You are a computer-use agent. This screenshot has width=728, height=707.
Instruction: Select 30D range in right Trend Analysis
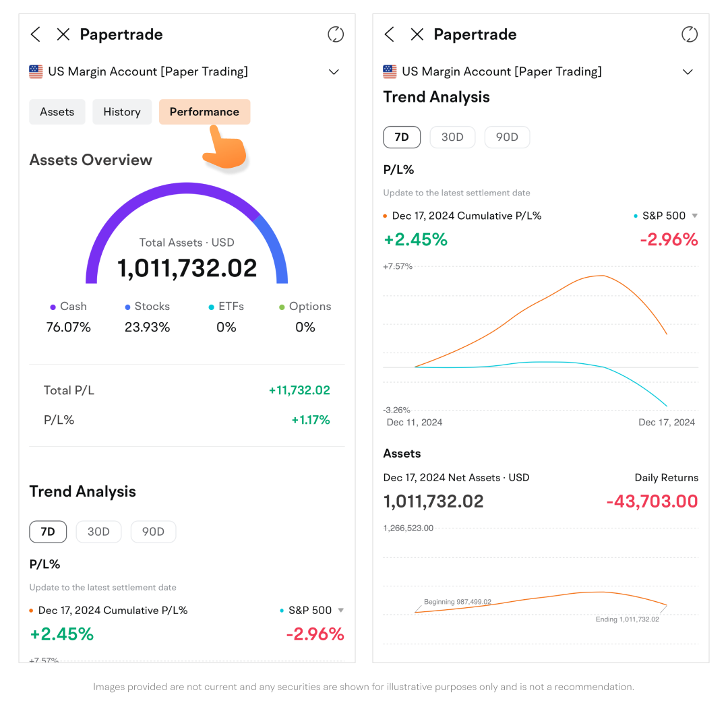click(452, 137)
